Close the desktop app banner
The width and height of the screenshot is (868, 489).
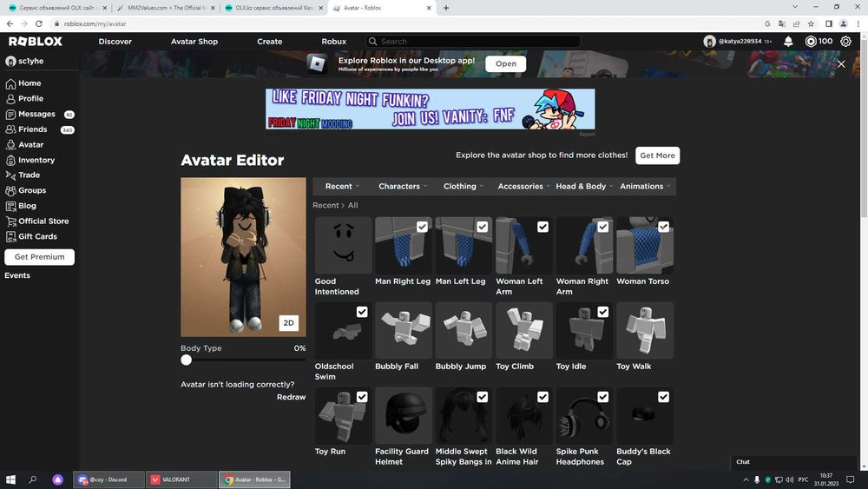pos(841,64)
